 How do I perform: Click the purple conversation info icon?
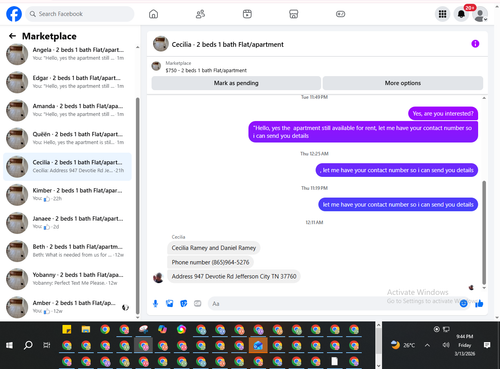point(475,44)
